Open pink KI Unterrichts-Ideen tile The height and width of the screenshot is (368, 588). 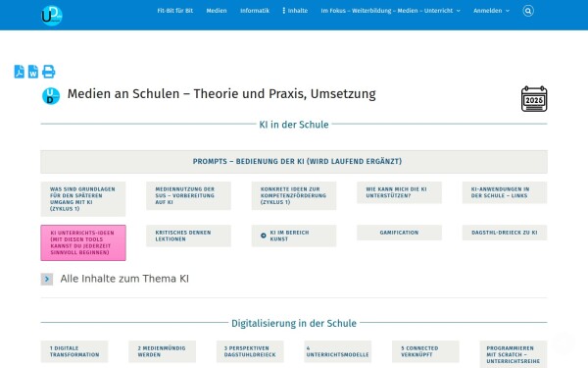pos(83,243)
